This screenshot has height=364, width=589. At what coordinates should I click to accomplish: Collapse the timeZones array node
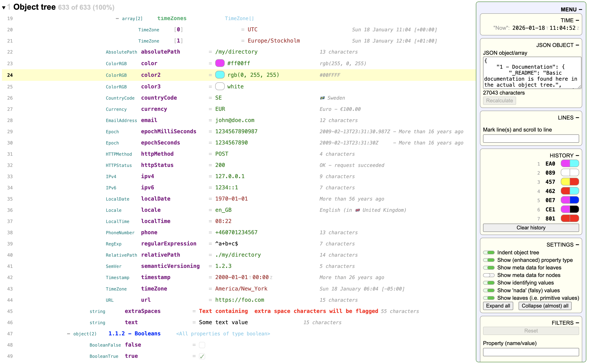click(x=117, y=18)
